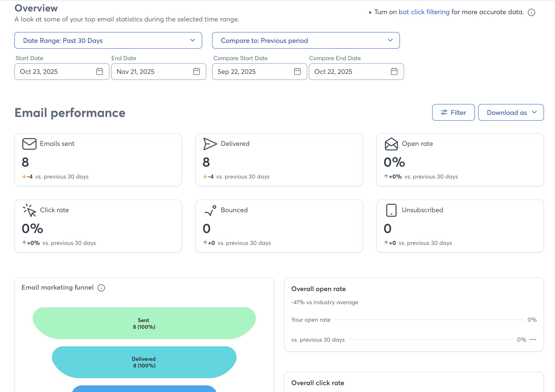Open the Compare End Date calendar icon
The height and width of the screenshot is (392, 555).
(394, 72)
